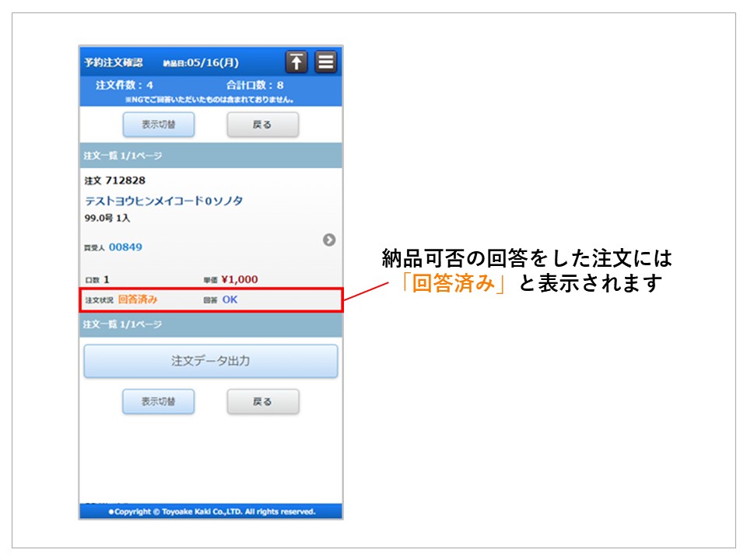Open the hamburger menu icon
This screenshot has height=560, width=747.
pyautogui.click(x=326, y=62)
